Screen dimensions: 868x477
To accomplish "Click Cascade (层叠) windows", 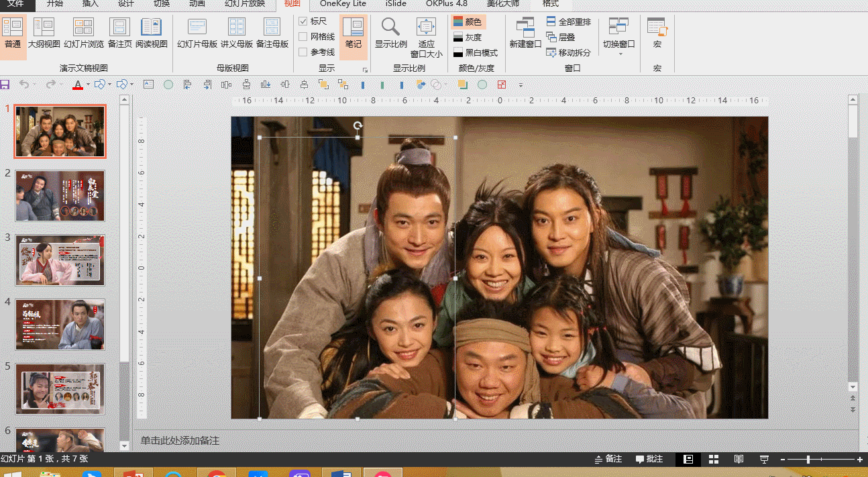I will click(561, 38).
